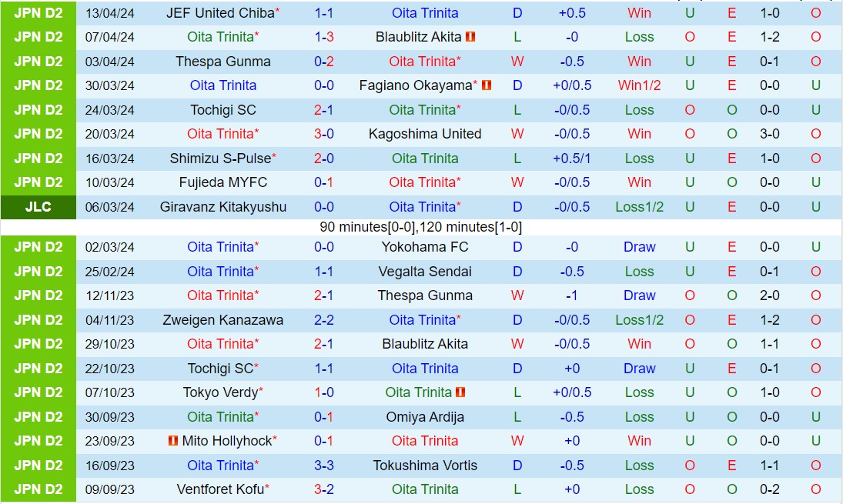Open the Yokohama FC team link
The image size is (843, 504).
(x=425, y=247)
